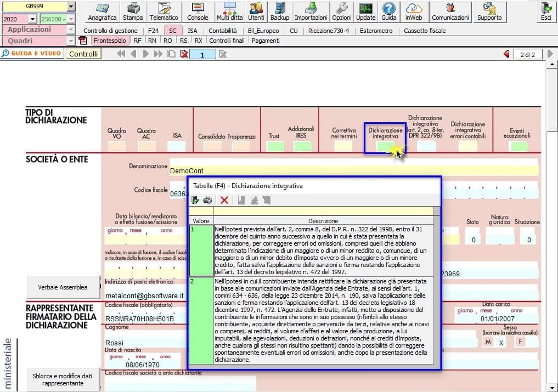Click the greyed page-cancel icon after page number

(223, 54)
